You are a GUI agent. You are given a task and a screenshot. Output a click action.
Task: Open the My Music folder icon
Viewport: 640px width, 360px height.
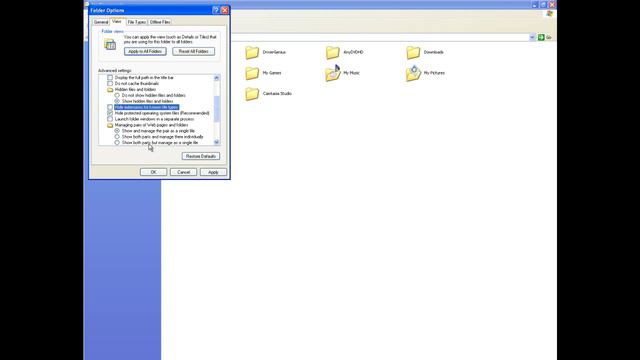pyautogui.click(x=333, y=73)
